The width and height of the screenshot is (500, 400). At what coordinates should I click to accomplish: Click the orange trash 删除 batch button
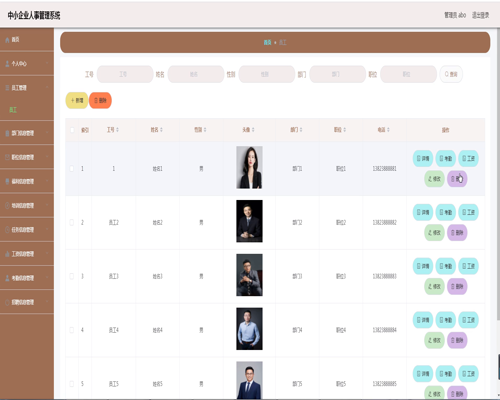click(x=100, y=100)
